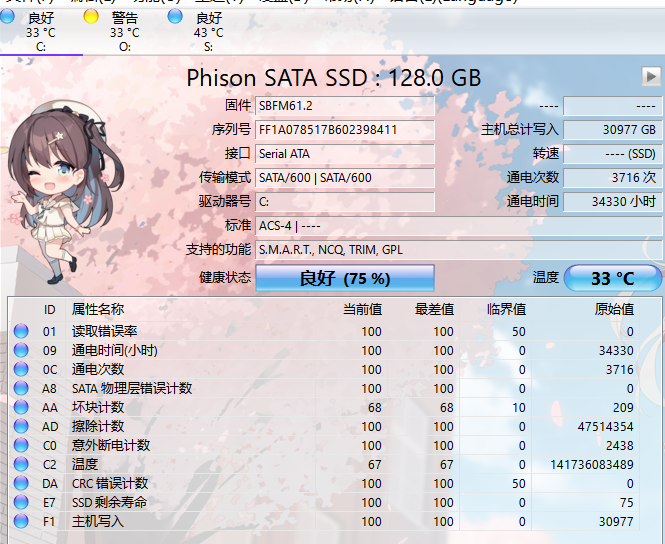The height and width of the screenshot is (544, 665).
Task: Go to next disk with arrow button
Action: click(x=651, y=77)
